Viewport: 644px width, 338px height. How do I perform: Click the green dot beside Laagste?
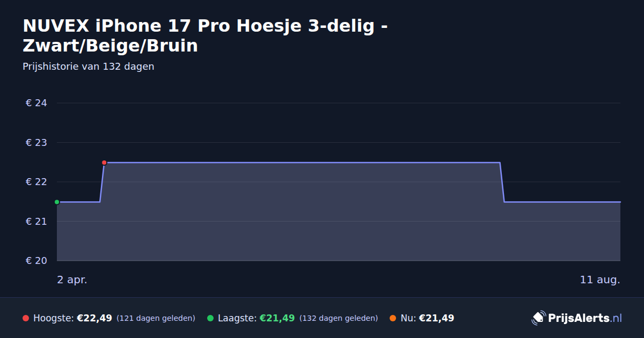(x=210, y=318)
